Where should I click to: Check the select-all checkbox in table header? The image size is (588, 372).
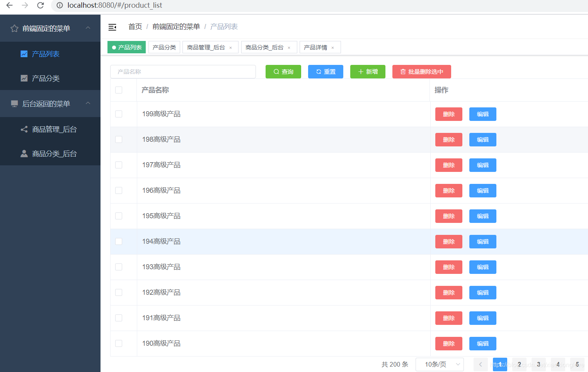click(119, 90)
